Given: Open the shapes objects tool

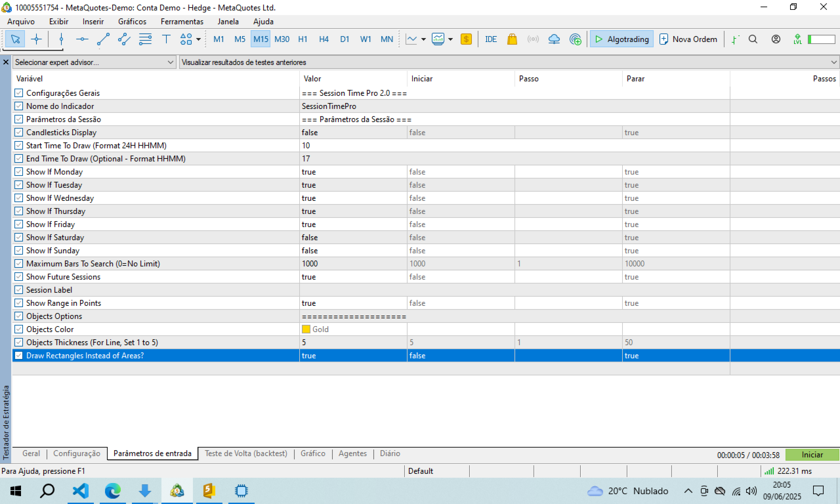Looking at the screenshot, I should pyautogui.click(x=186, y=39).
